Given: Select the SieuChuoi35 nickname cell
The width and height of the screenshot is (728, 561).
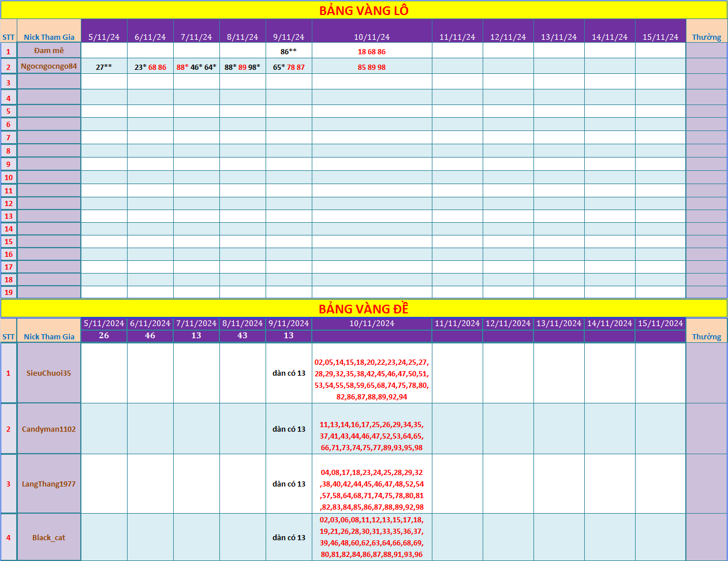Looking at the screenshot, I should click(x=49, y=373).
